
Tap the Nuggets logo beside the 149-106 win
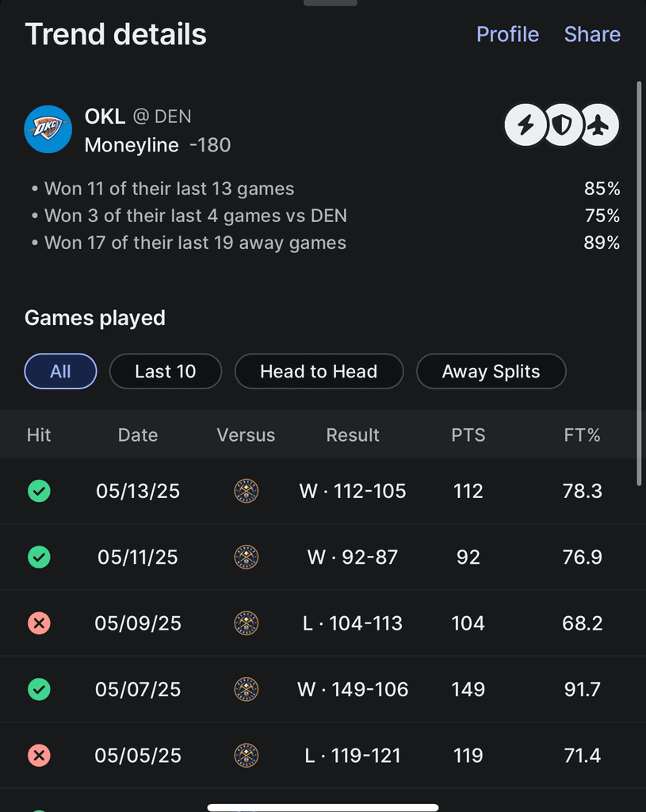coord(246,689)
